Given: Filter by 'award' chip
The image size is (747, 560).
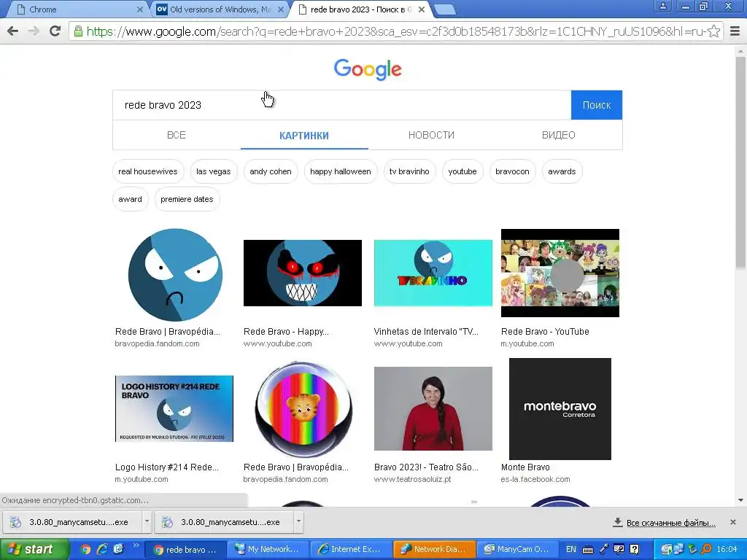Looking at the screenshot, I should coord(130,199).
